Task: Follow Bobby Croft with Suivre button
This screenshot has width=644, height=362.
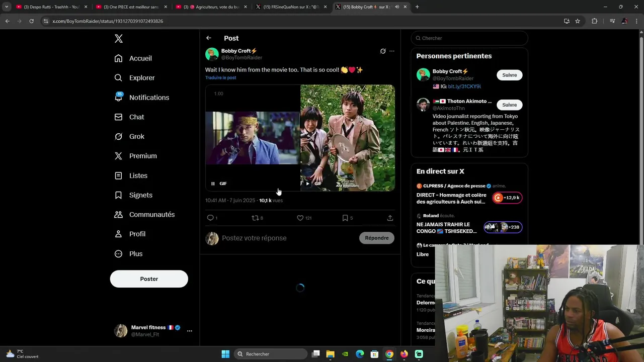Action: pos(509,75)
